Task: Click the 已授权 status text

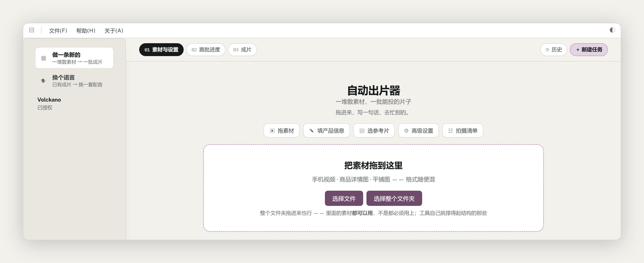Action: 45,108
